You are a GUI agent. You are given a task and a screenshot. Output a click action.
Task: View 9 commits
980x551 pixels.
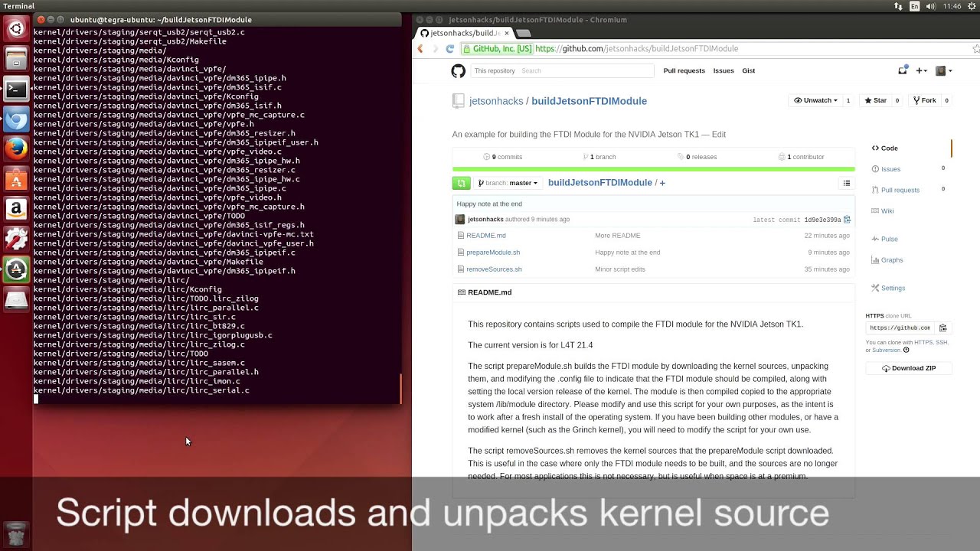503,157
